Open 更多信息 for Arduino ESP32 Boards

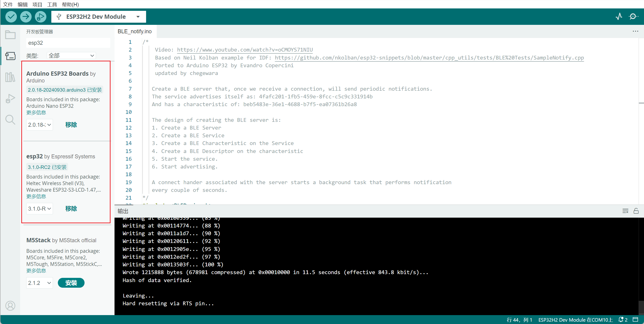(36, 113)
